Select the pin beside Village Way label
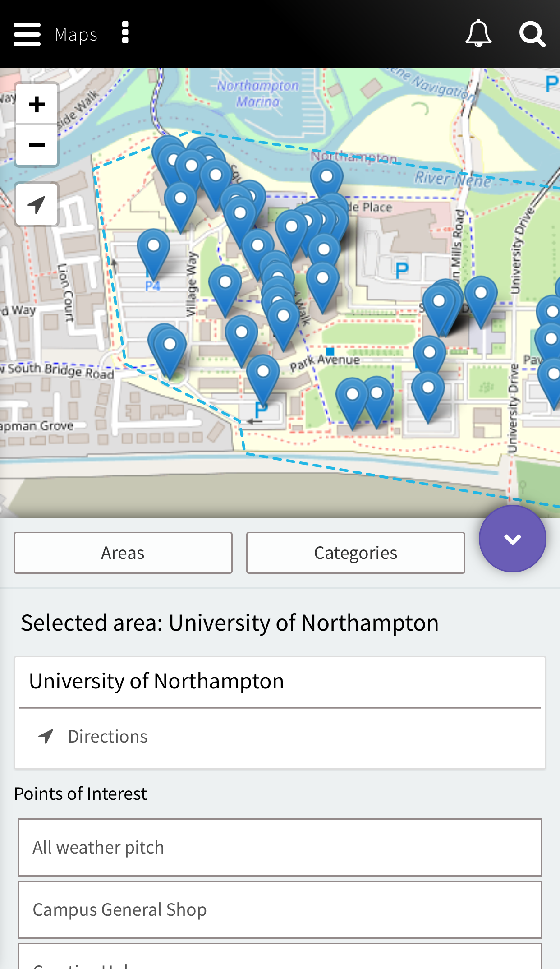The width and height of the screenshot is (560, 969). click(x=225, y=291)
